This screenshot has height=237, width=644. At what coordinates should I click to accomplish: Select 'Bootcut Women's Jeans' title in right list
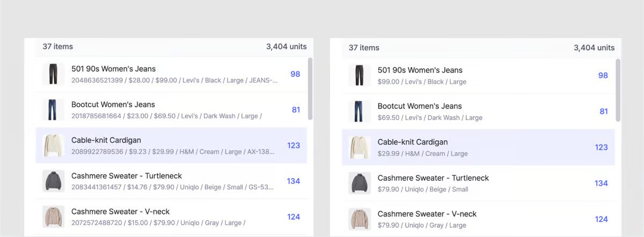pos(419,106)
